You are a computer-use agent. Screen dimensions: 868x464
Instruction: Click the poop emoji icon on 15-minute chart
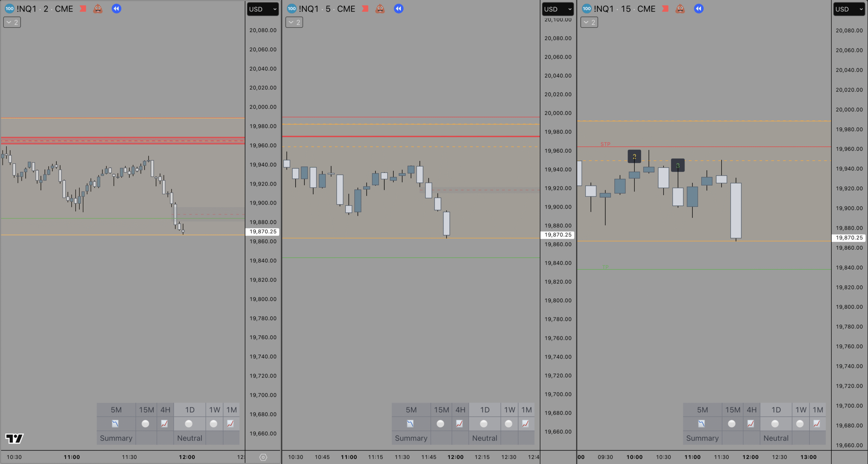pos(680,9)
